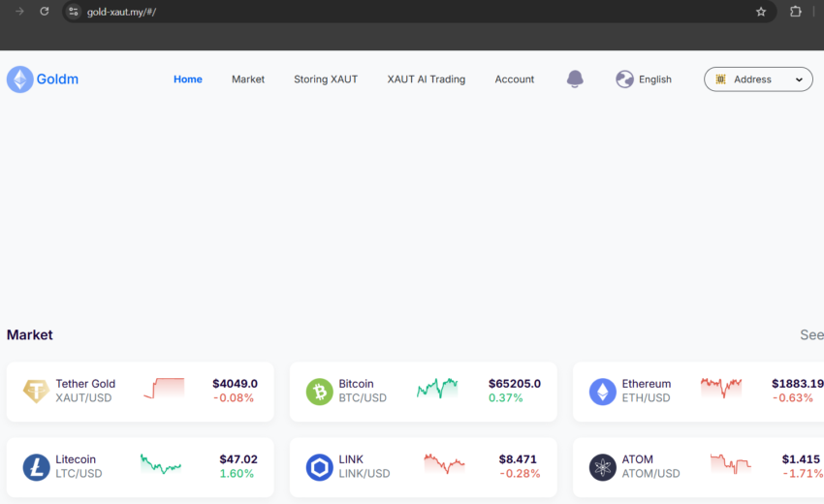Click XAUT/USD pair label

[83, 397]
